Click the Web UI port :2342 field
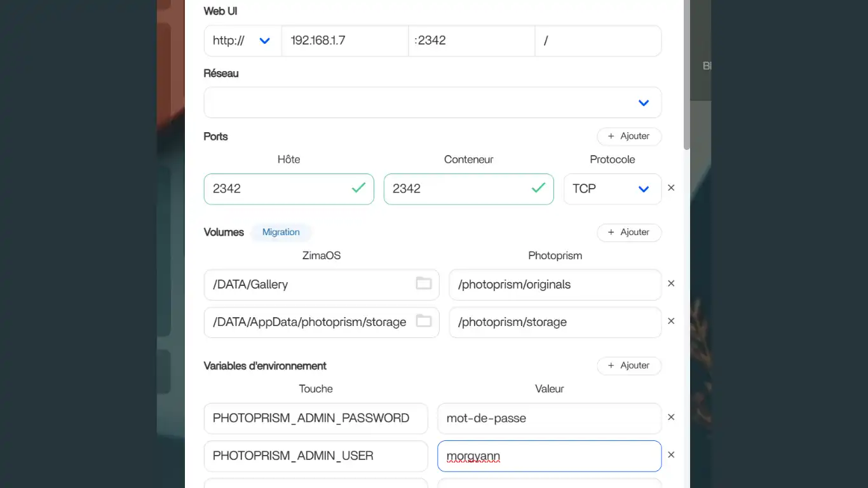 pos(471,41)
